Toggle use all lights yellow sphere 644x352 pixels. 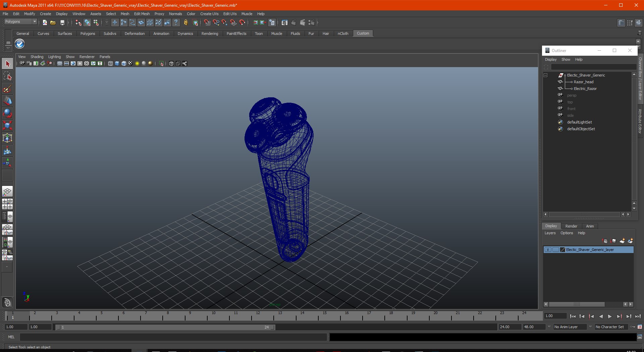click(137, 63)
